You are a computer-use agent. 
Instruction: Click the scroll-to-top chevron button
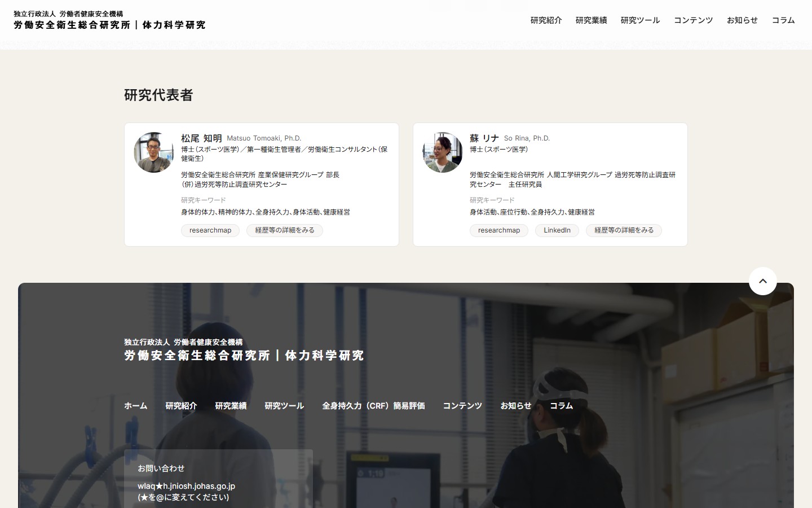pyautogui.click(x=762, y=281)
